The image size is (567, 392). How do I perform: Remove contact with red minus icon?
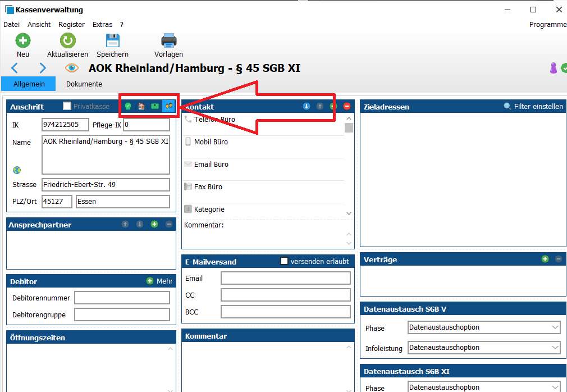pos(347,106)
